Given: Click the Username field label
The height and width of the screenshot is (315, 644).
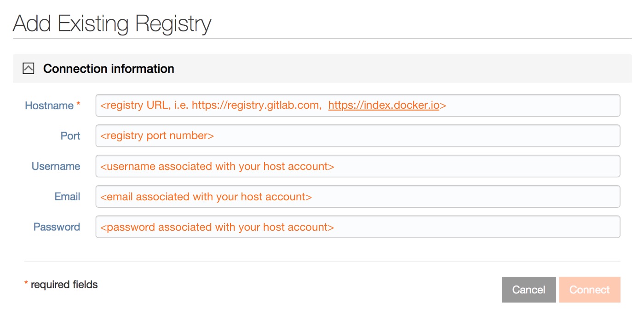Looking at the screenshot, I should pyautogui.click(x=57, y=166).
